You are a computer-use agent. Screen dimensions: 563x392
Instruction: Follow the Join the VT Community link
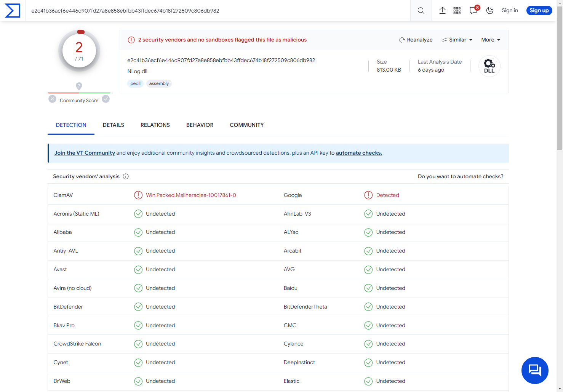tap(85, 153)
